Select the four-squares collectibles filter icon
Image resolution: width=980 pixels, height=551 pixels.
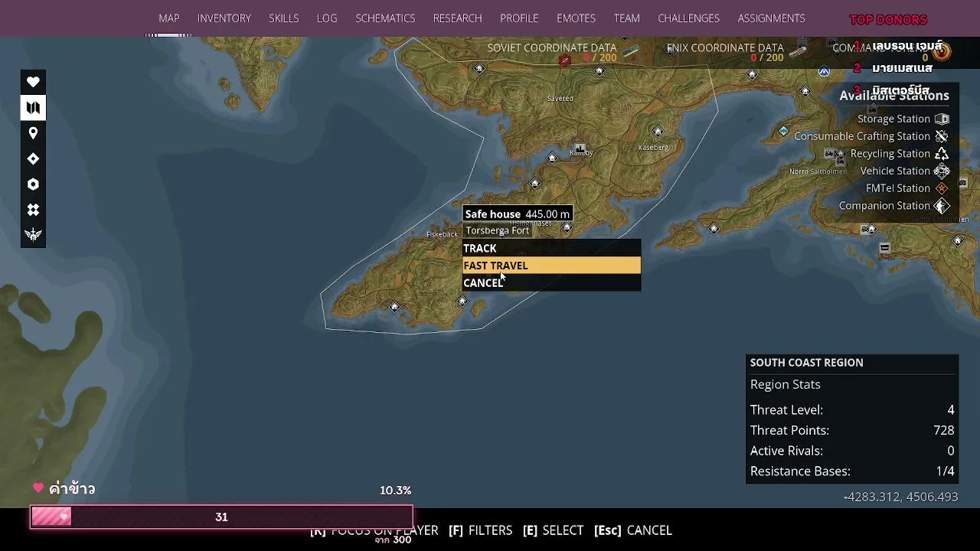33,210
